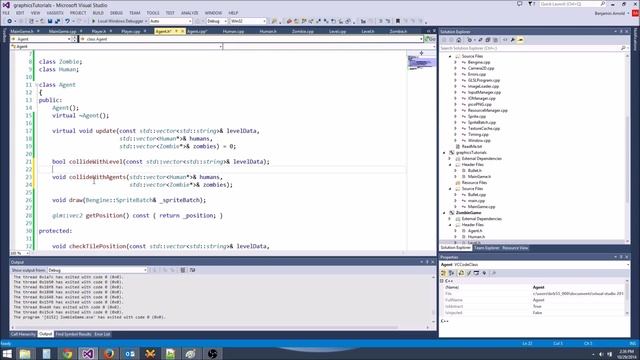
Task: Open the DEBUG menu
Action: [x=116, y=13]
